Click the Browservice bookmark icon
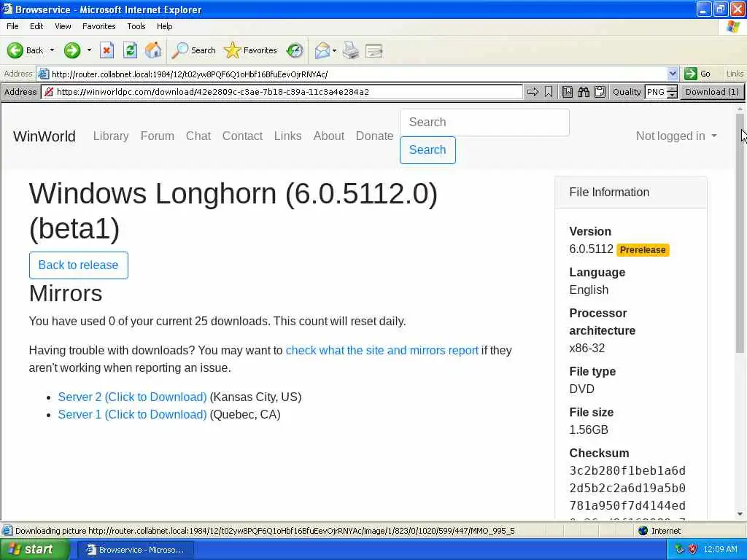Image resolution: width=747 pixels, height=560 pixels. pyautogui.click(x=549, y=92)
